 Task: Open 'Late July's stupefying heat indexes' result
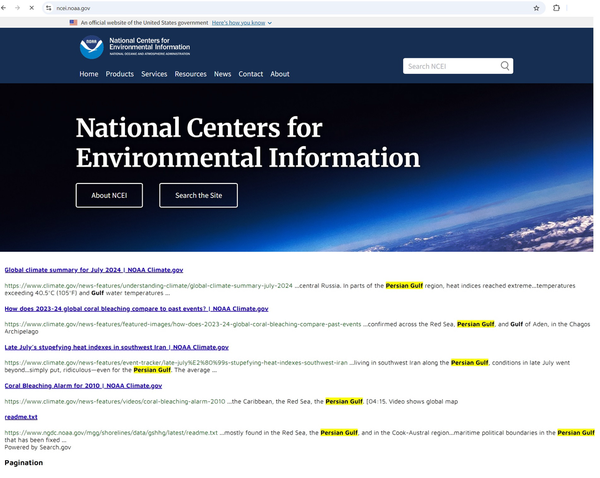116,347
